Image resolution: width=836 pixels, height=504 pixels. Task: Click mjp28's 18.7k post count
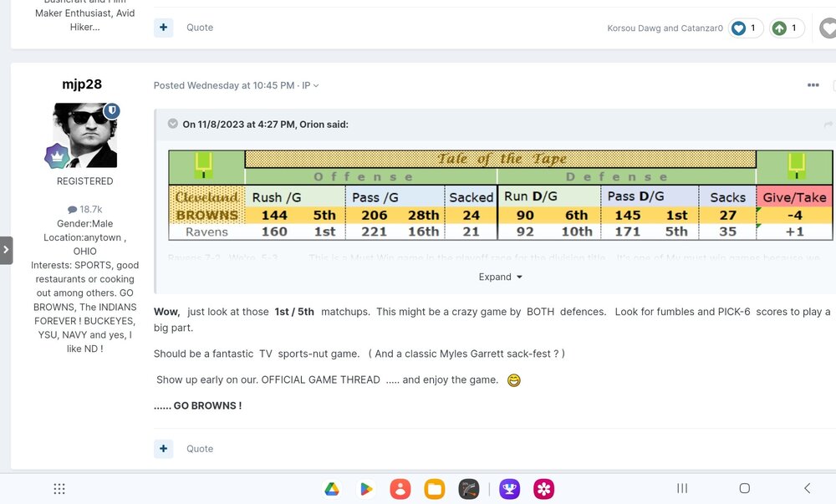coord(84,210)
